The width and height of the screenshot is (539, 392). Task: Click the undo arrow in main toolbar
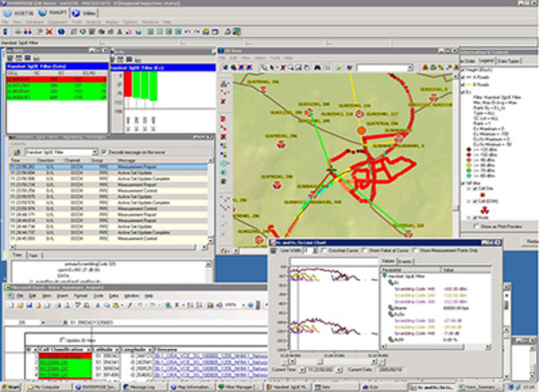[x=188, y=32]
